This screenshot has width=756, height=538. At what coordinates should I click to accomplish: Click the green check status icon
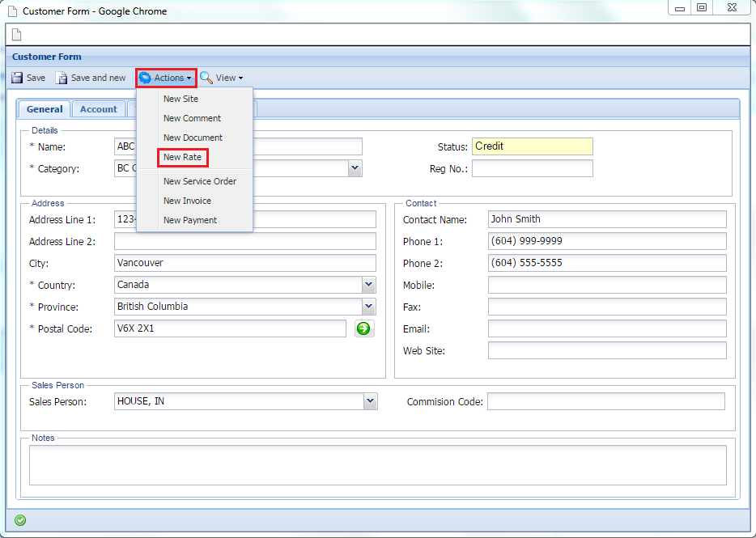coord(20,520)
